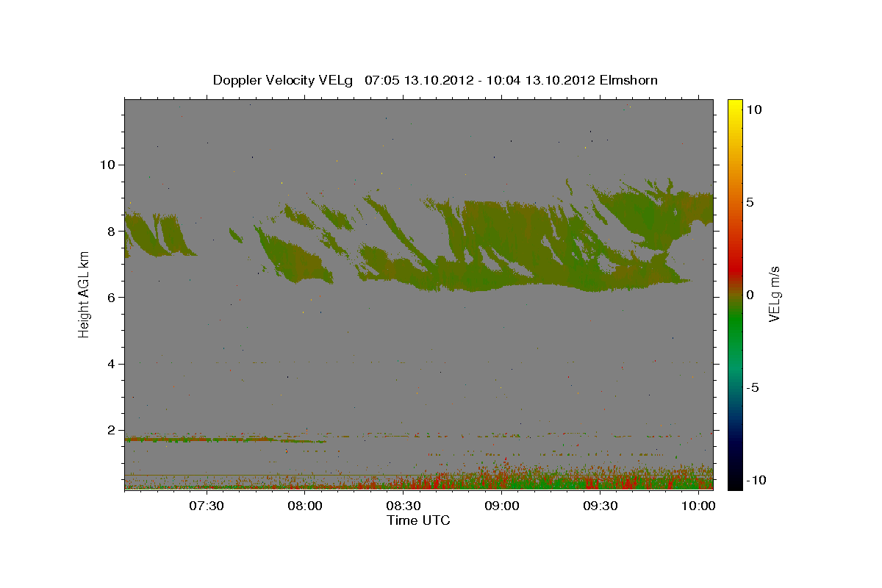882x588 pixels.
Task: Click the 'Time UTC' axis label
Action: pyautogui.click(x=418, y=520)
